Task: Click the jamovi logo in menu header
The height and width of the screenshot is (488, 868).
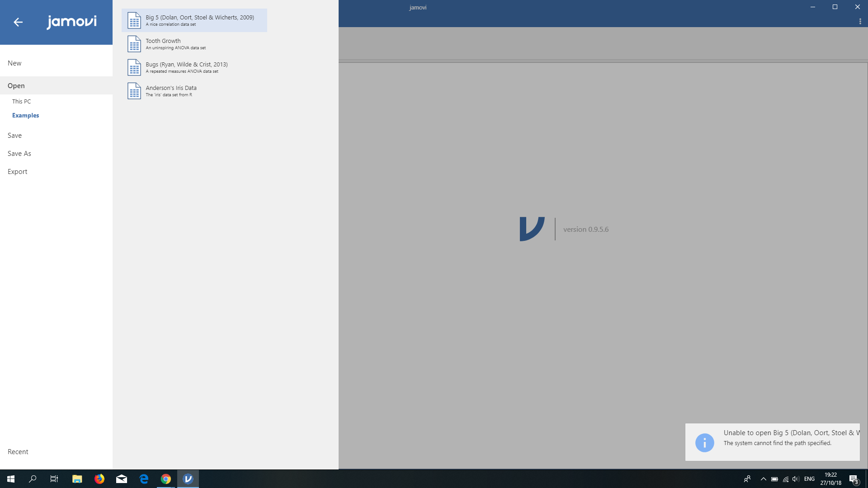Action: click(x=71, y=22)
